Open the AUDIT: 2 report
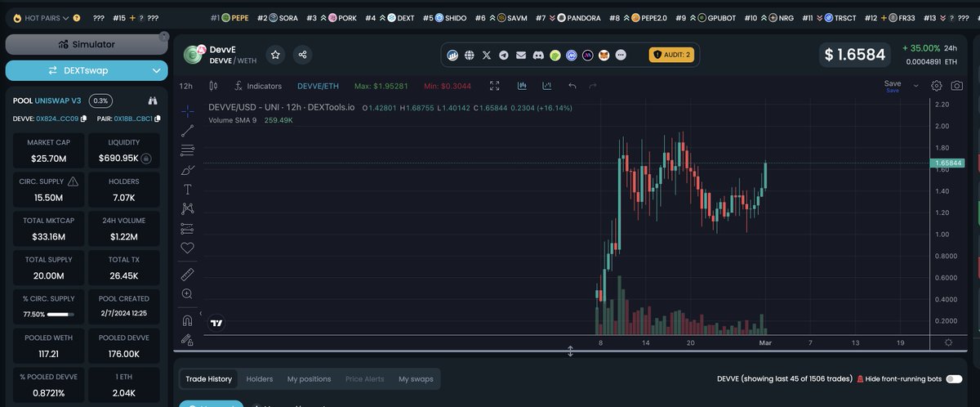The height and width of the screenshot is (407, 980). point(671,55)
